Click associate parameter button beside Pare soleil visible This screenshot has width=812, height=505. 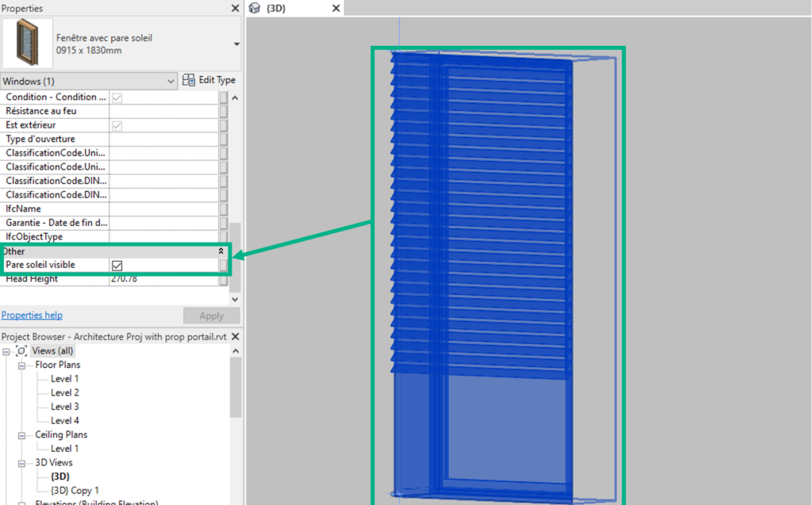(x=224, y=265)
